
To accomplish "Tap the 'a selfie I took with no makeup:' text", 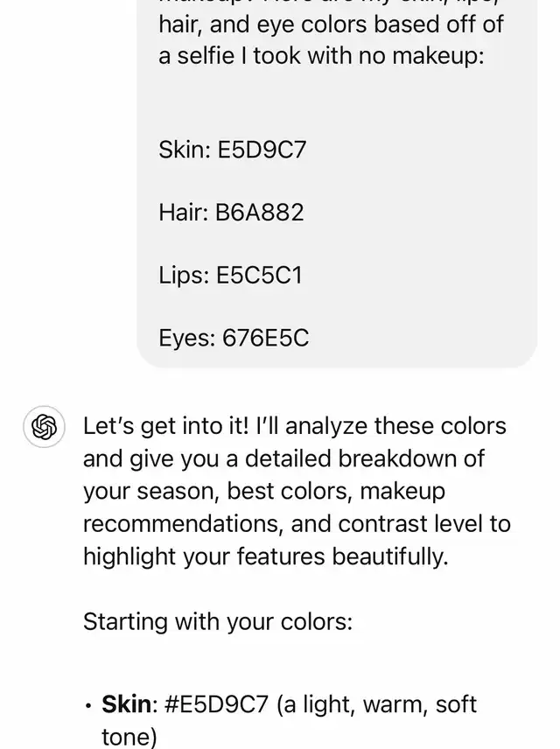I will coord(322,56).
